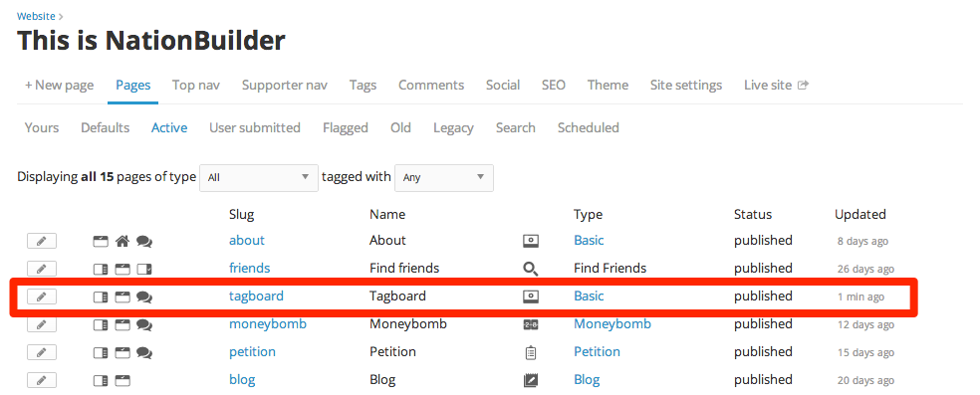Click the home icon in the about row
This screenshot has width=980, height=395.
(x=122, y=241)
